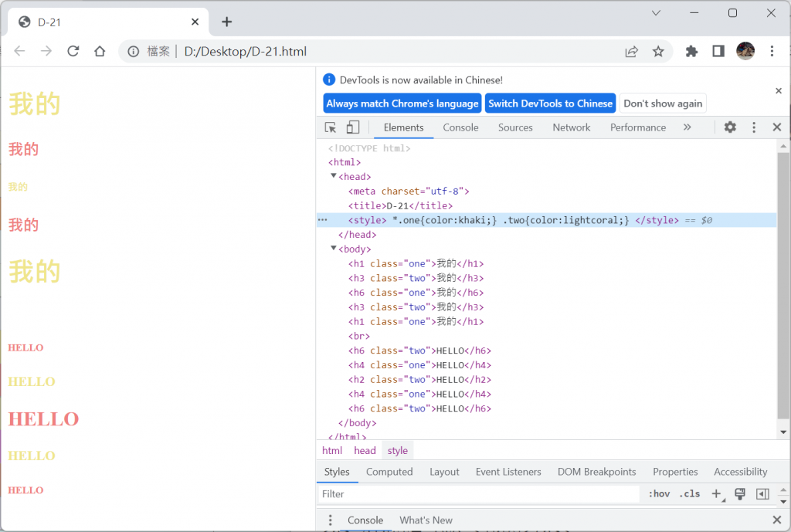Switch to the Elements tab
Image resolution: width=791 pixels, height=532 pixels.
pyautogui.click(x=403, y=127)
